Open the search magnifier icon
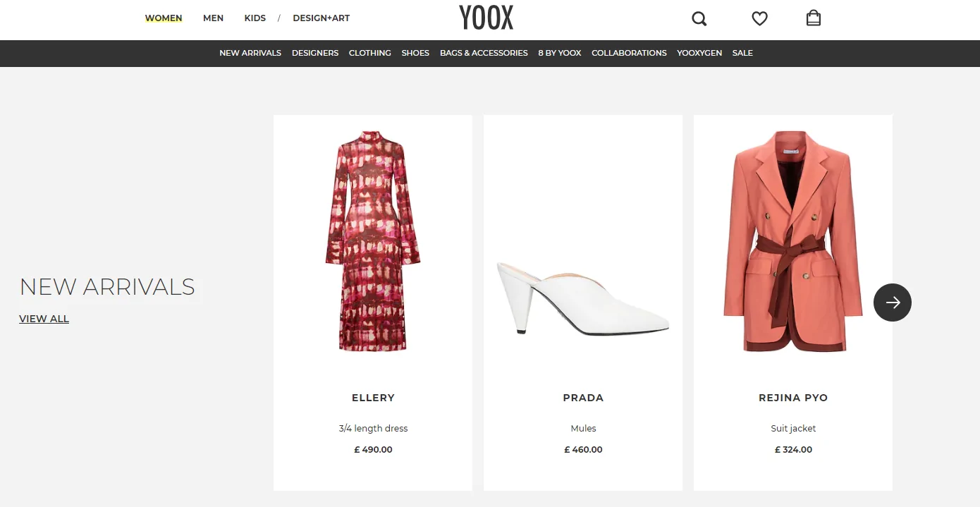Image resolution: width=980 pixels, height=507 pixels. (x=699, y=19)
